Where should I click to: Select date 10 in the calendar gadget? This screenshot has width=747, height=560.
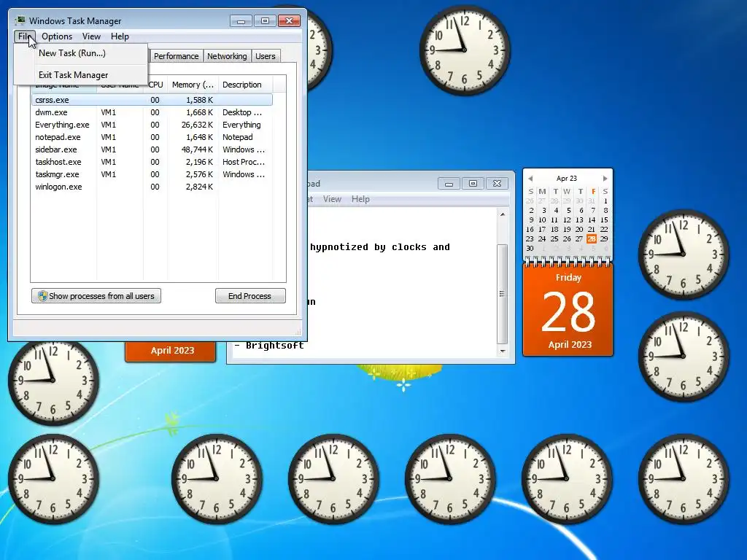point(542,220)
